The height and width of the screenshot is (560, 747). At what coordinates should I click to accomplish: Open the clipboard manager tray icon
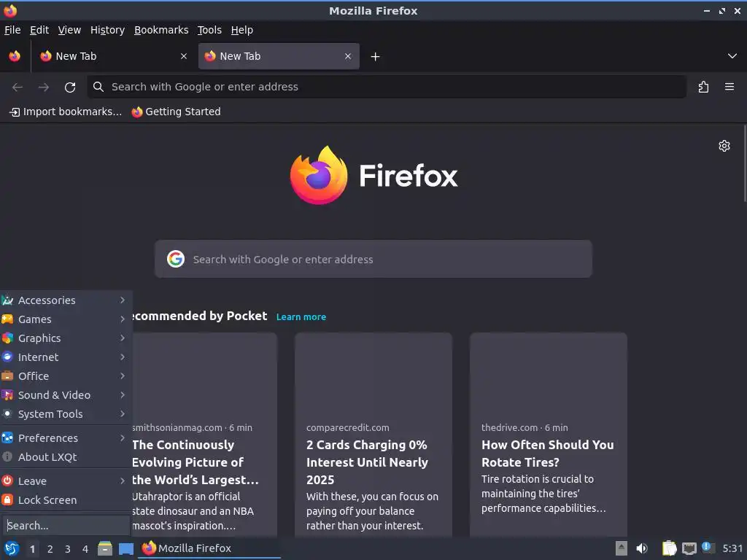(669, 548)
